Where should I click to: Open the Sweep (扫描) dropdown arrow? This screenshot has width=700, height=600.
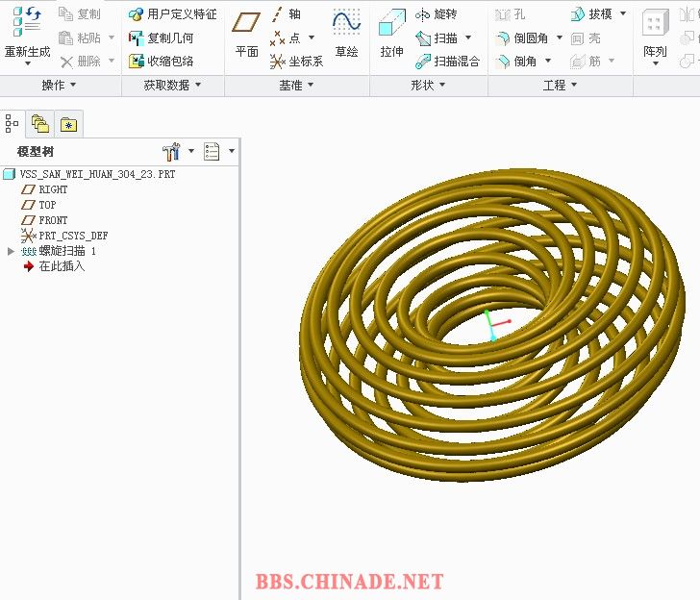tap(468, 37)
